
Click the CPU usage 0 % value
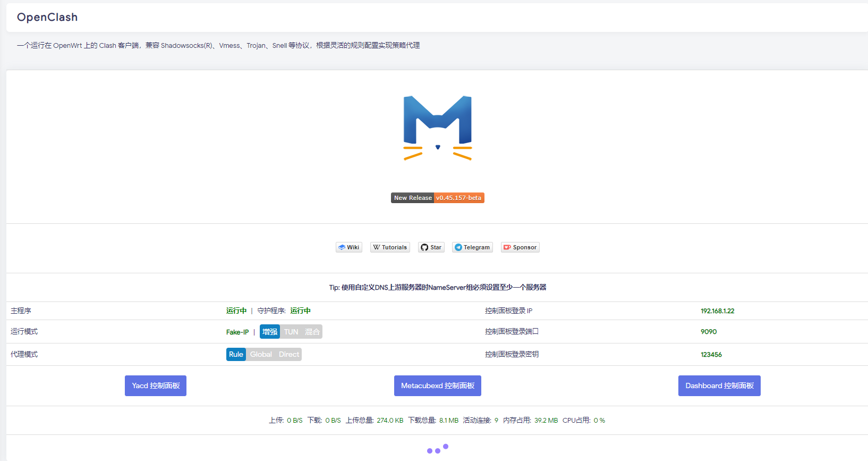click(599, 421)
